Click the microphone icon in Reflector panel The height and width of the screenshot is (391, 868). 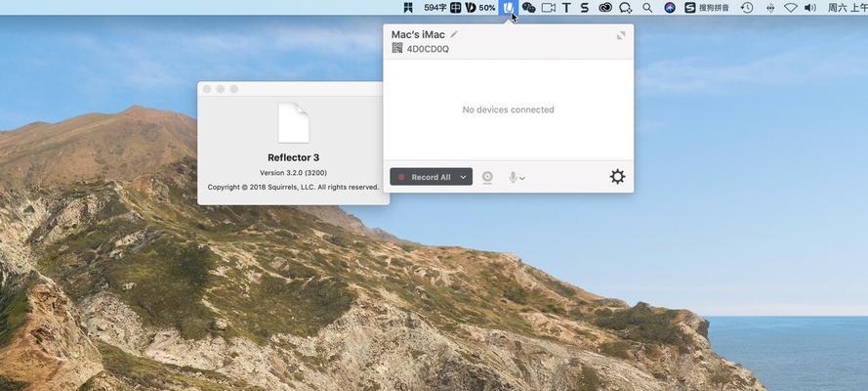(x=513, y=177)
